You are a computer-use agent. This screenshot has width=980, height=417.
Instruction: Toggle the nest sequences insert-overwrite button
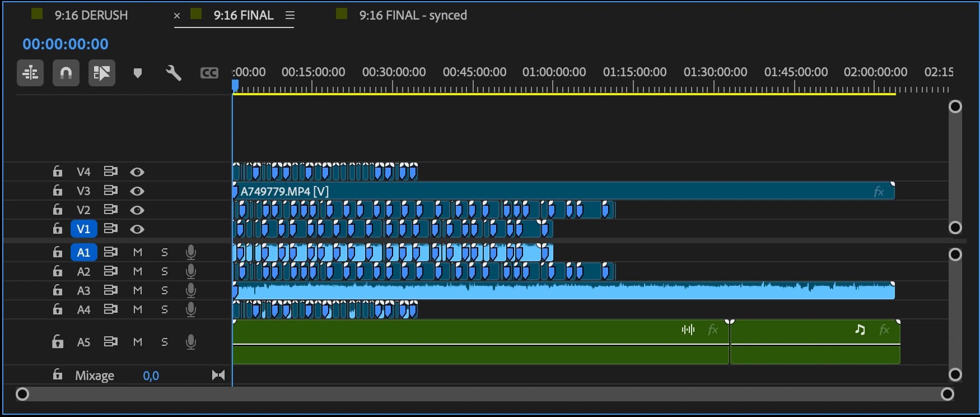click(x=30, y=73)
